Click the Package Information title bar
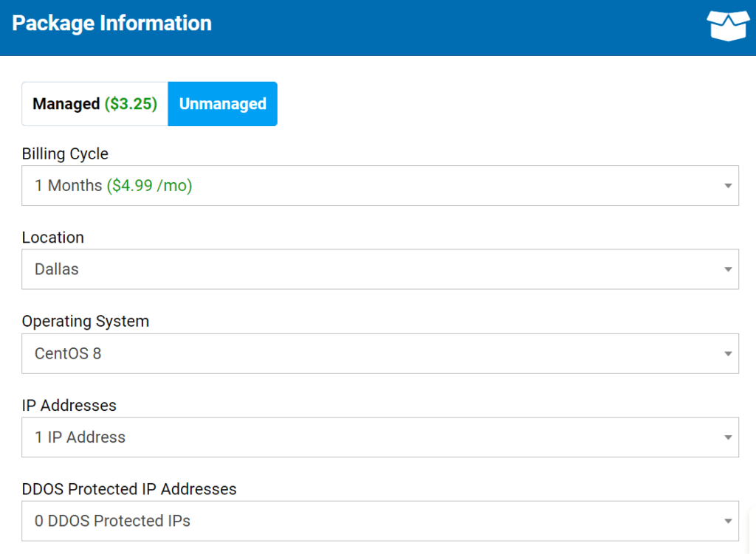The image size is (756, 554). point(111,23)
